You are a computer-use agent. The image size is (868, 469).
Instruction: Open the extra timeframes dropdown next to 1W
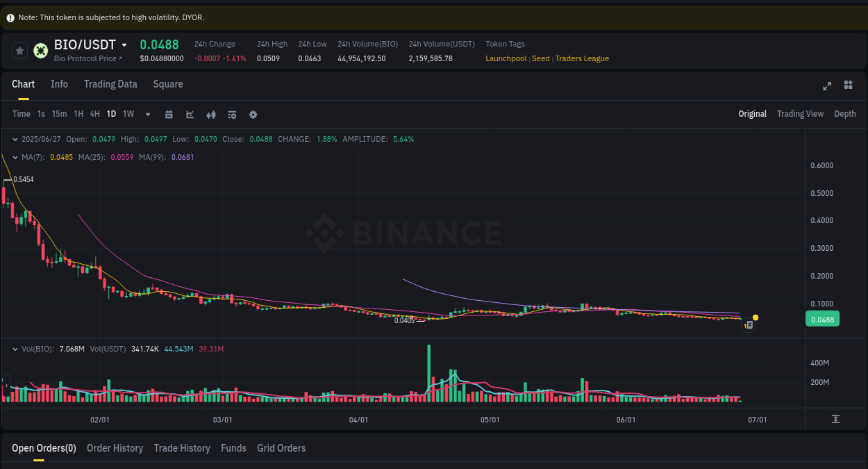point(147,114)
